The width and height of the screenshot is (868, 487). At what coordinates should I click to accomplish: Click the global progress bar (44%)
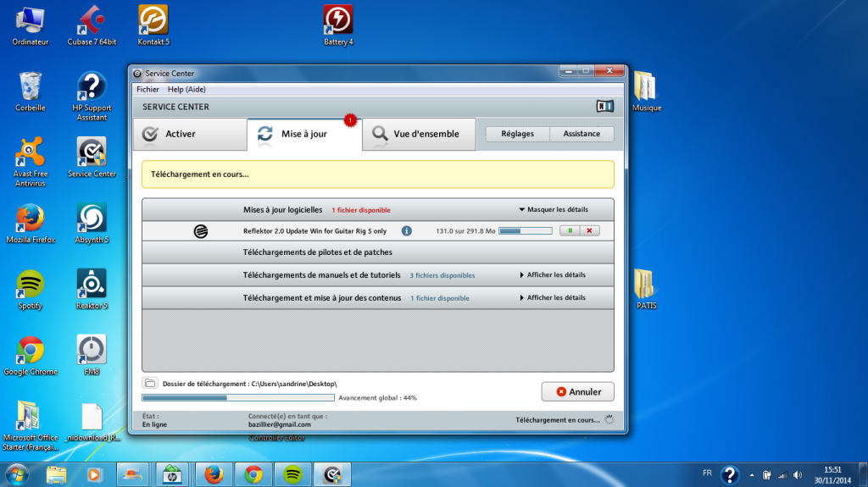point(238,397)
